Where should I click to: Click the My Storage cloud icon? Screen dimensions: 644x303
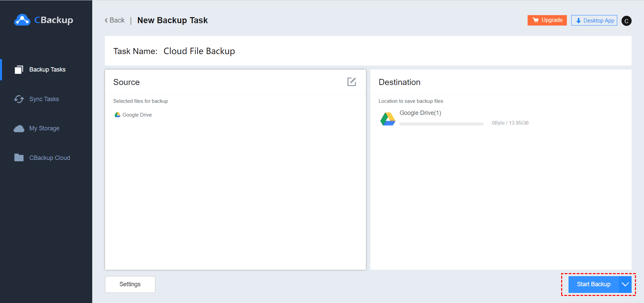click(x=19, y=129)
